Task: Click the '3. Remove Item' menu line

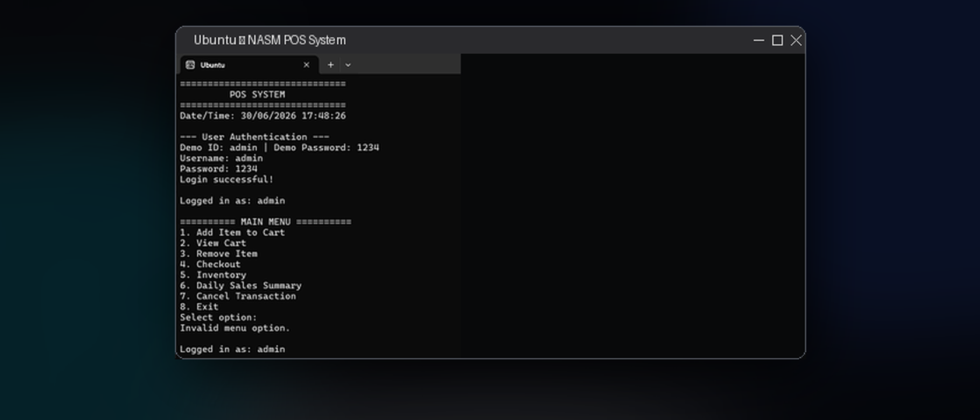Action: 219,253
